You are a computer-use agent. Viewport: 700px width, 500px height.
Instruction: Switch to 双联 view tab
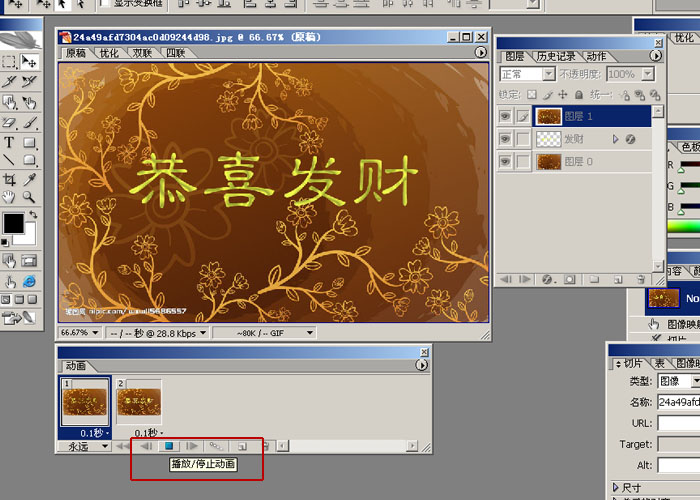[x=142, y=53]
